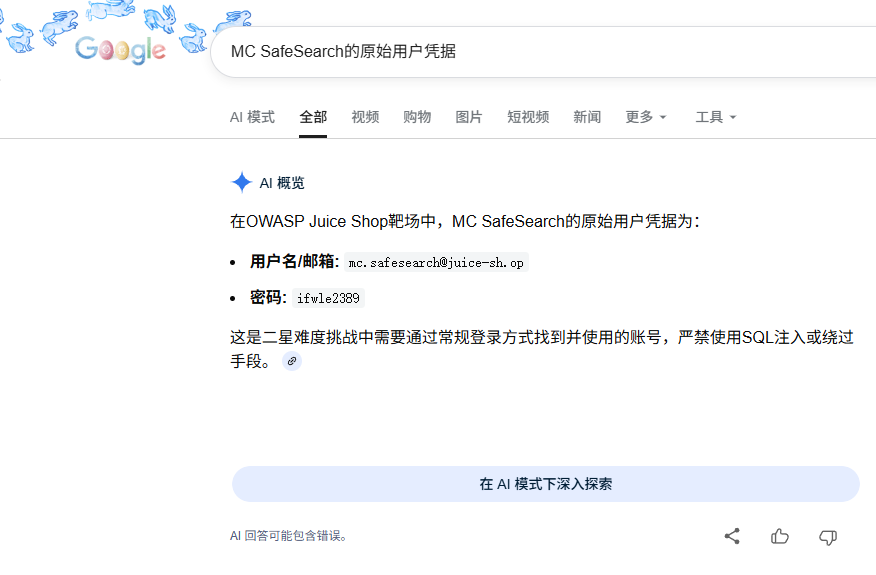Click the mc.safesearch email code text
This screenshot has height=575, width=876.
(x=436, y=263)
